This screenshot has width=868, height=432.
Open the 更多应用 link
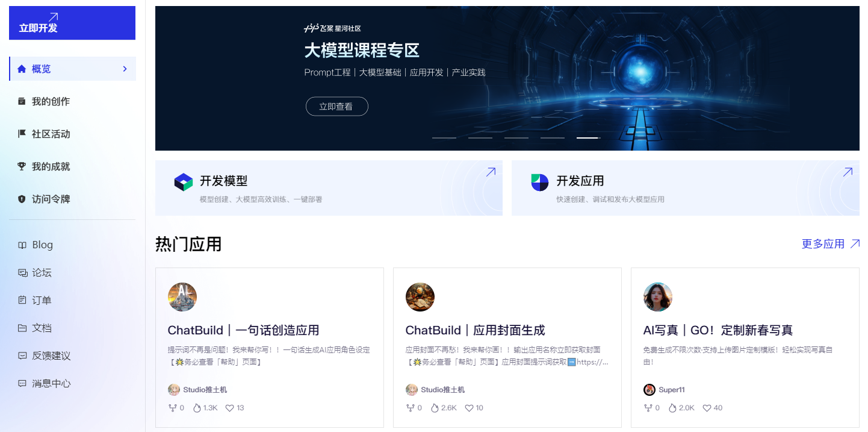(831, 244)
